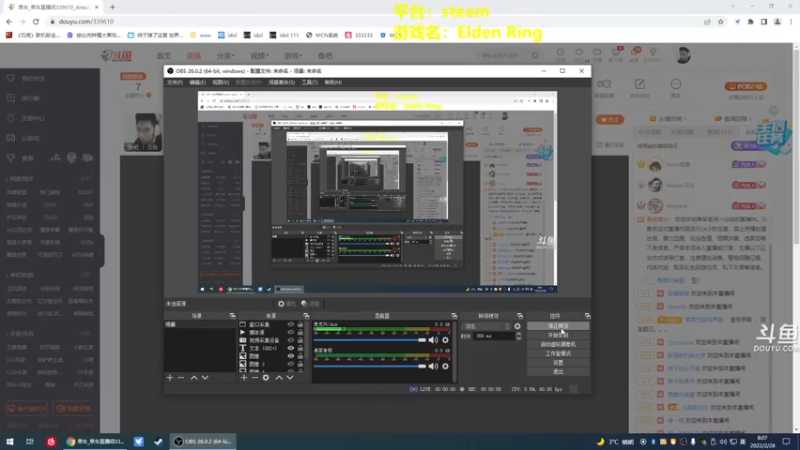
Task: Open the 视图(V) menu in OBS
Action: pos(220,82)
